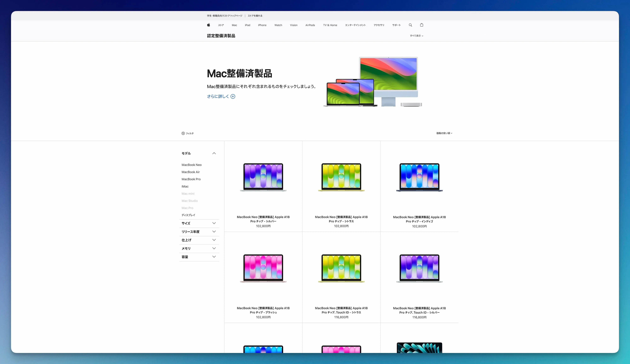Open the iPad menu item

pyautogui.click(x=247, y=25)
